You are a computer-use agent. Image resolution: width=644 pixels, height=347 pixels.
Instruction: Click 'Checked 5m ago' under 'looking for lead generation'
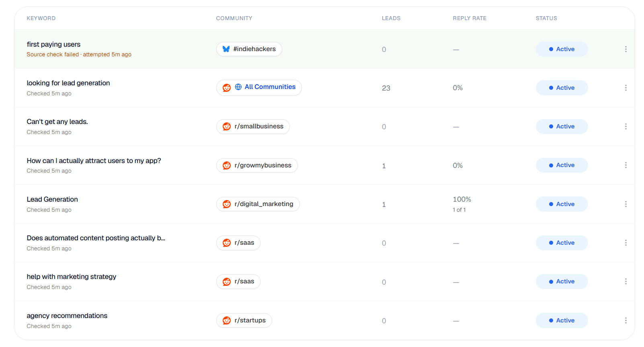pyautogui.click(x=49, y=93)
